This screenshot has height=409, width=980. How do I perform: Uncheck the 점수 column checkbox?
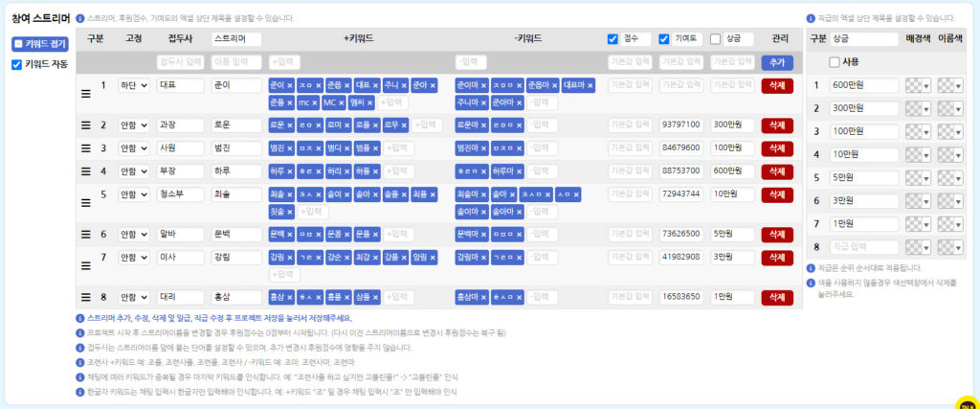click(x=612, y=38)
